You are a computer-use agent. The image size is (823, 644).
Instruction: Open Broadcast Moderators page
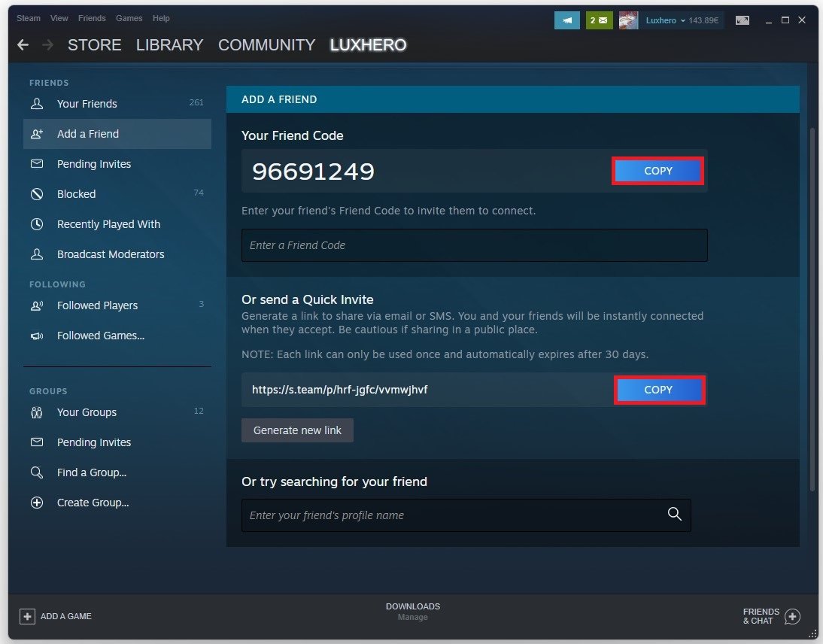coord(117,254)
